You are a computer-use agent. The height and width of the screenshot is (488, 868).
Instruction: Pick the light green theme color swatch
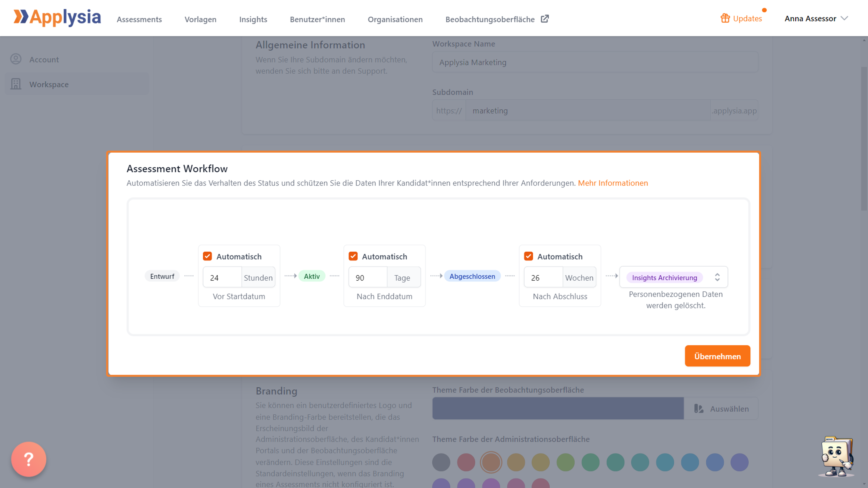pos(565,462)
